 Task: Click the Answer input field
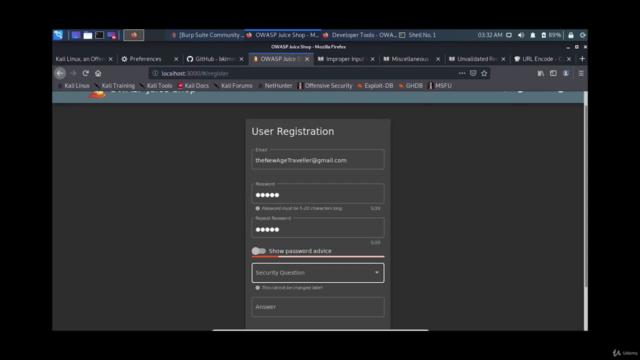(x=318, y=307)
